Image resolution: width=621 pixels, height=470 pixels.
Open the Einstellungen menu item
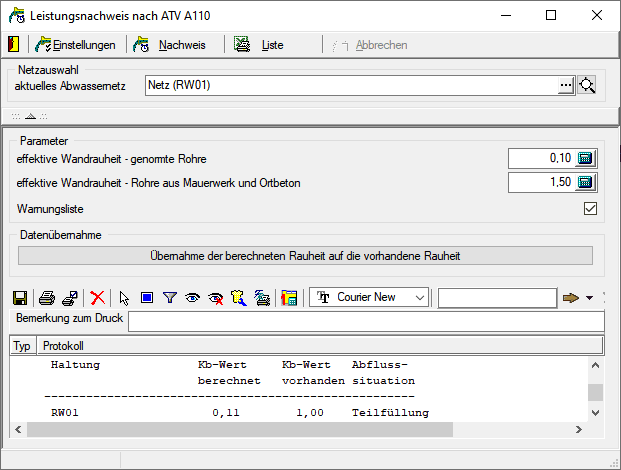coord(76,45)
